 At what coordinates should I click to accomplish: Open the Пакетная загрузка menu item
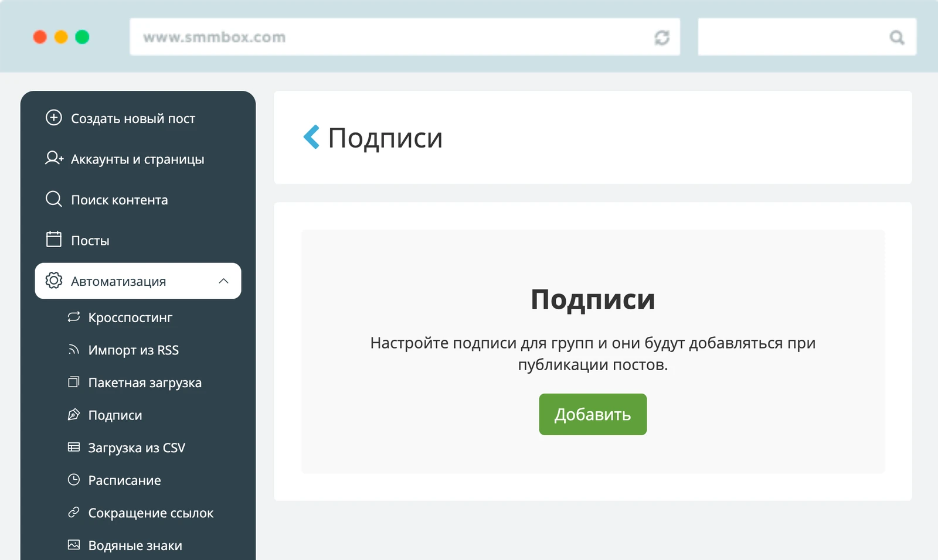[x=144, y=383]
